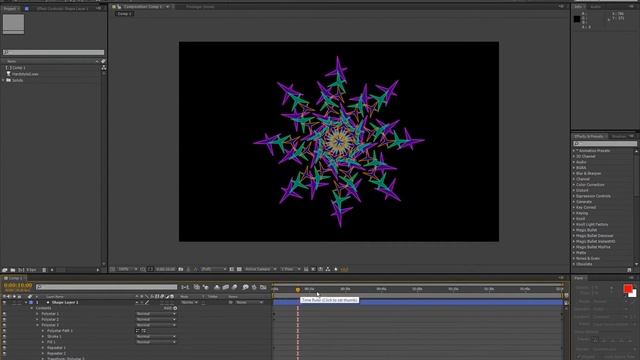This screenshot has height=360, width=640.
Task: Toggle Region of Interest in the viewer
Action: click(x=231, y=269)
